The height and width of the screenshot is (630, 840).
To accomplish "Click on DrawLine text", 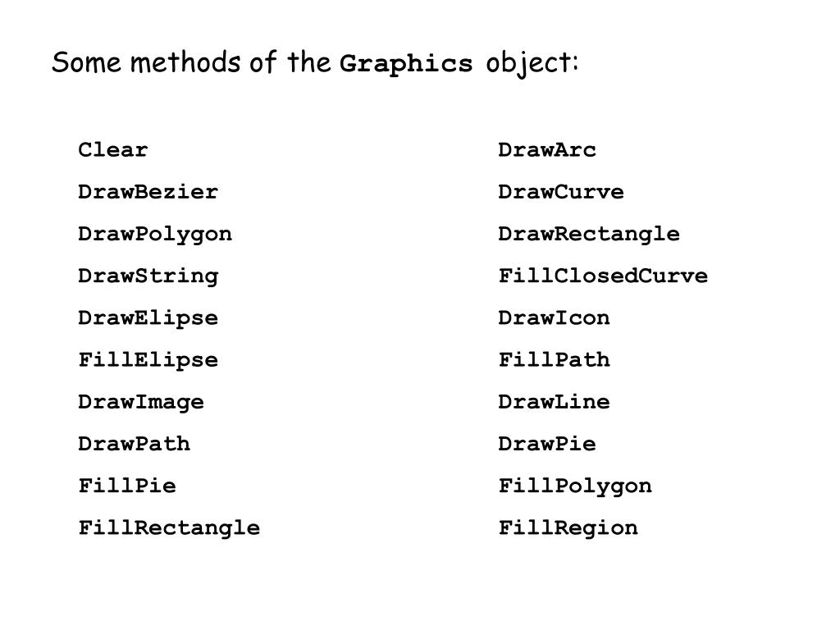I will tap(554, 402).
